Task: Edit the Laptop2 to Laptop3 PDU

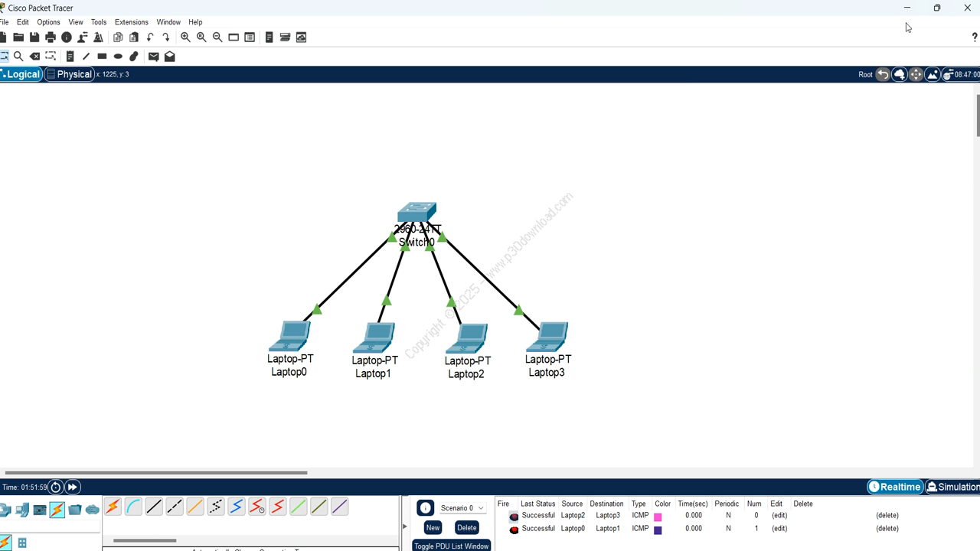Action: (779, 516)
